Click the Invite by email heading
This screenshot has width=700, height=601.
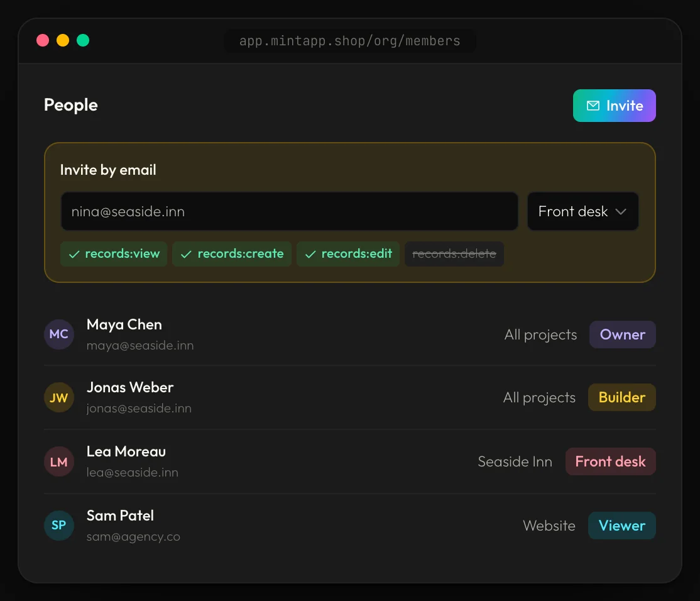coord(108,170)
